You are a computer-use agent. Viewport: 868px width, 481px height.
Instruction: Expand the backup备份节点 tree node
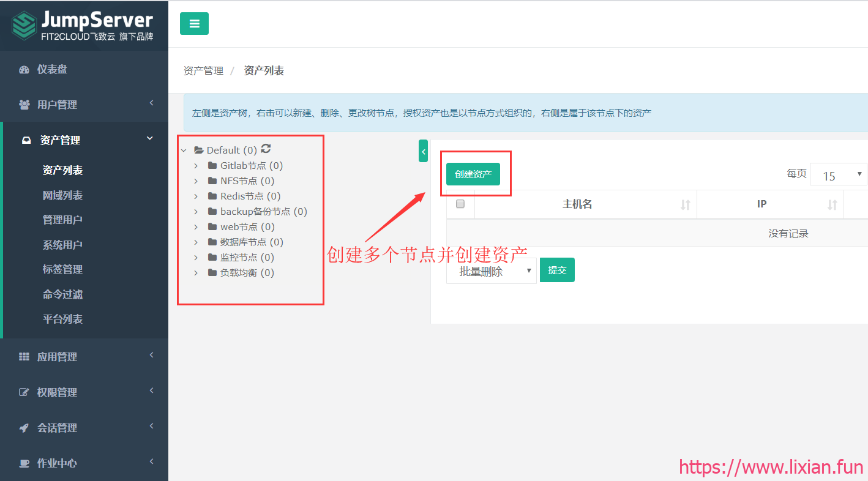click(196, 211)
